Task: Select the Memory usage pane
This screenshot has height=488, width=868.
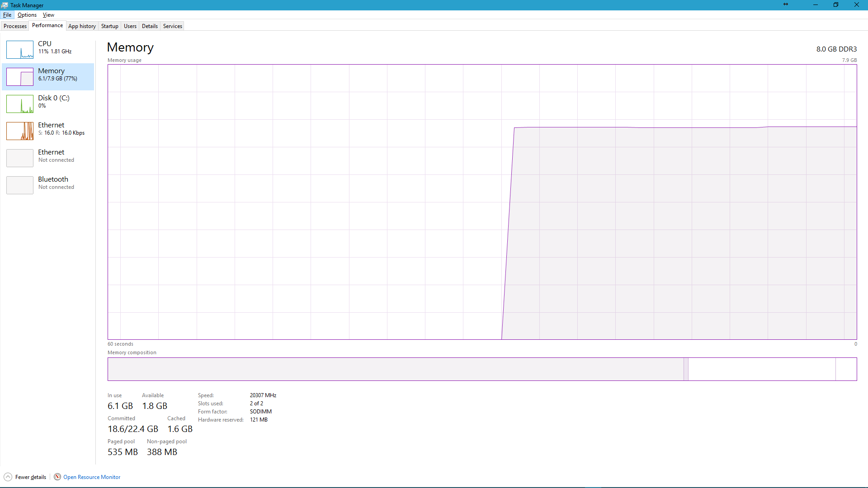Action: click(x=47, y=77)
